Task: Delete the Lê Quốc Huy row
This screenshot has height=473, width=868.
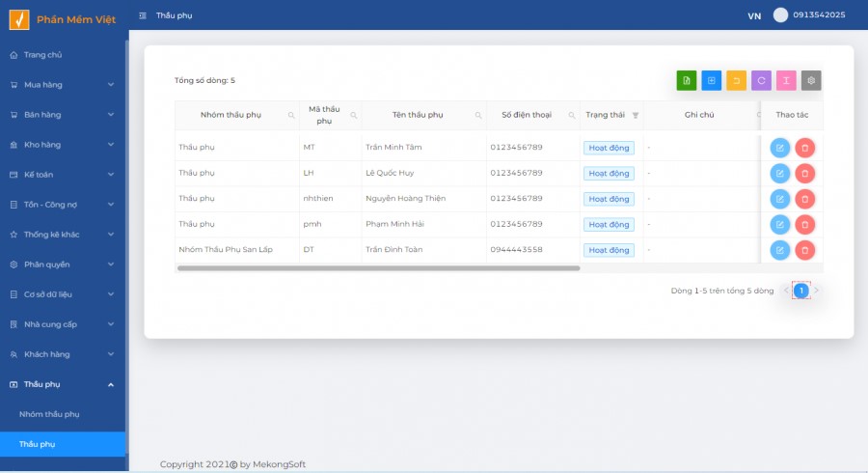Action: [x=805, y=174]
